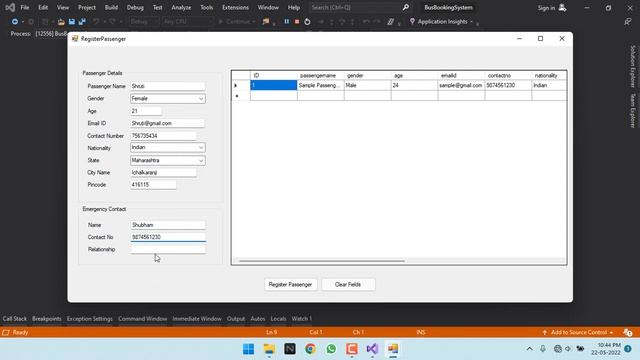Open the Gender dropdown
Screen dimensions: 640x360
(x=201, y=99)
